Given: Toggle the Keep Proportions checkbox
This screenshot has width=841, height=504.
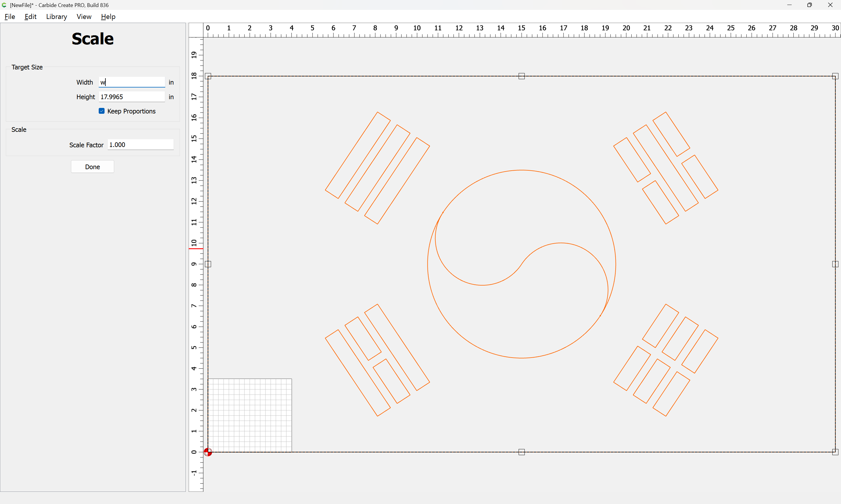Looking at the screenshot, I should coord(102,111).
